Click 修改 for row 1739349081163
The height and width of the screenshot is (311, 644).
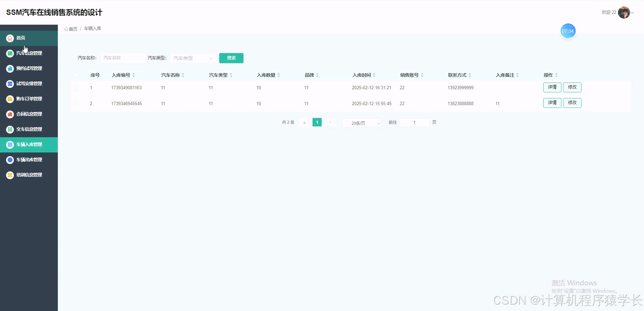pos(572,87)
